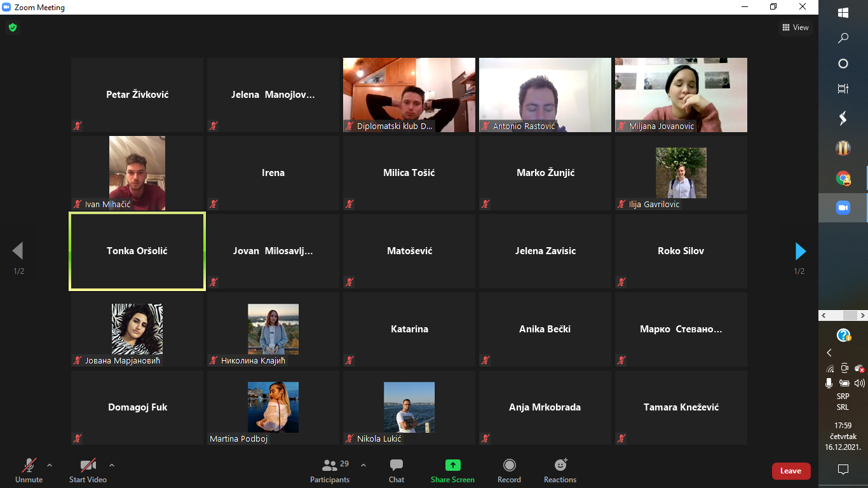Select Katarina participant tile
The image size is (868, 488).
click(x=409, y=329)
